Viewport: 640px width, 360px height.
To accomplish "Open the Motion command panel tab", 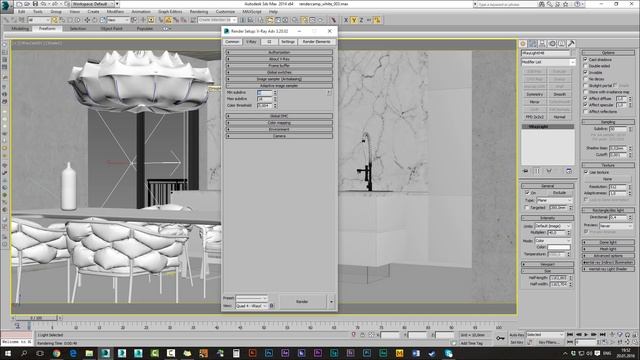I will [552, 43].
